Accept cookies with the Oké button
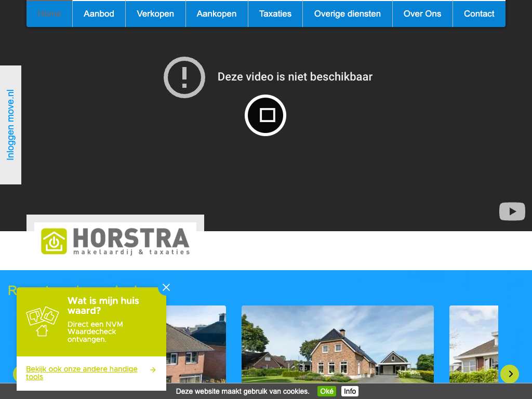This screenshot has height=399, width=532. (327, 391)
